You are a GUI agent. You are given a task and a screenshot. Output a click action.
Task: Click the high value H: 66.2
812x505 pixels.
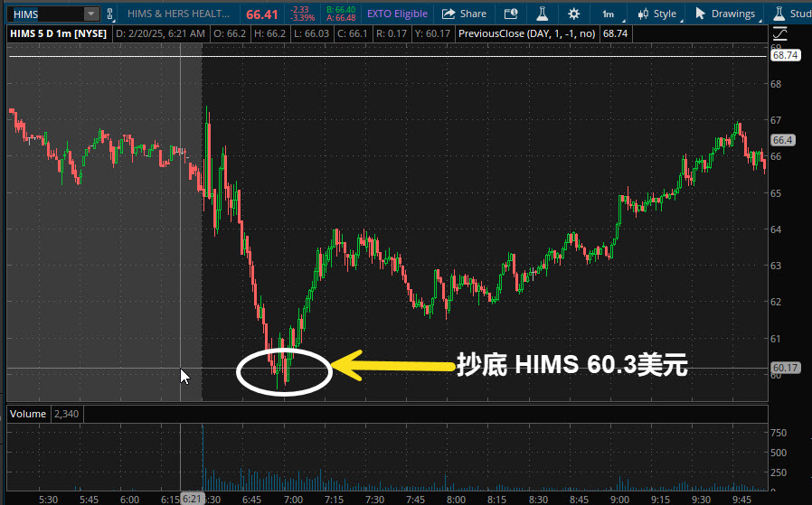(x=269, y=34)
